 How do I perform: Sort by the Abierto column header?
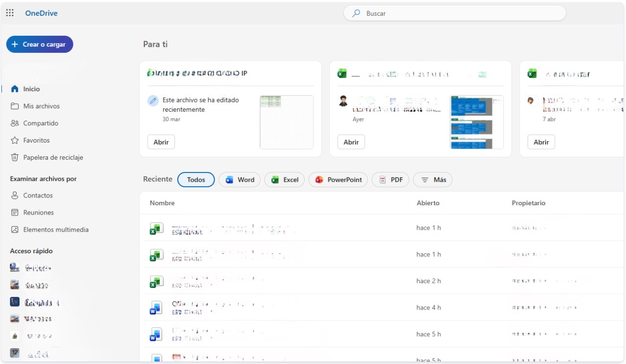(428, 203)
